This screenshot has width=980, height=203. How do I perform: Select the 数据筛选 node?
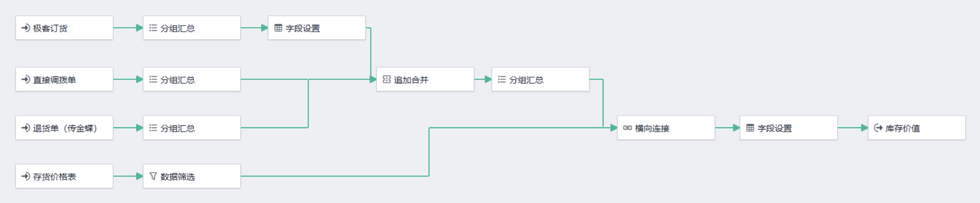coord(192,176)
